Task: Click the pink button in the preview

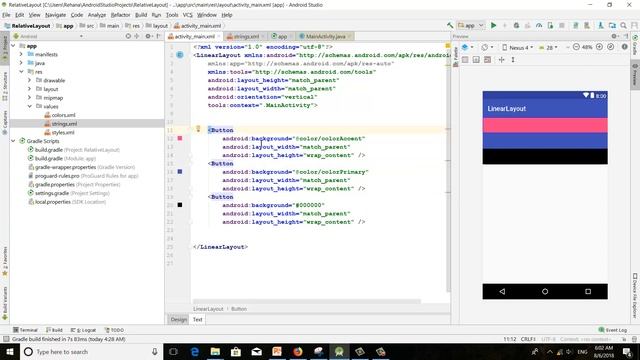Action: (545, 125)
